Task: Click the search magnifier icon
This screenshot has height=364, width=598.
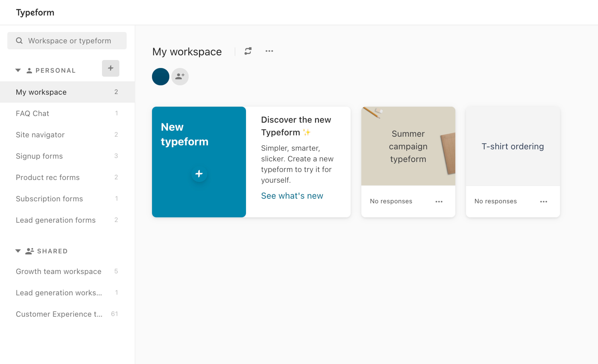Action: click(x=19, y=40)
